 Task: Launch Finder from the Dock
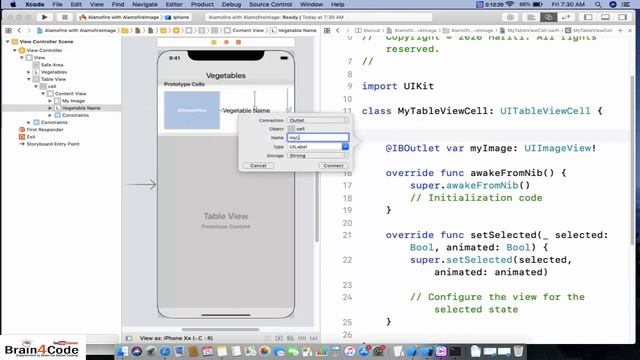pos(122,351)
